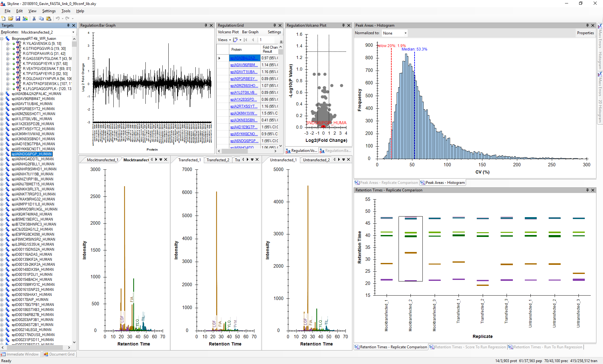Screen dimensions: 603x364
Task: Click the Cut scissors icon
Action: 34,19
